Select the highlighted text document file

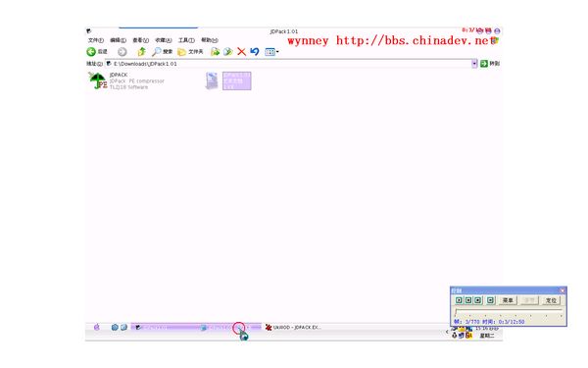228,80
